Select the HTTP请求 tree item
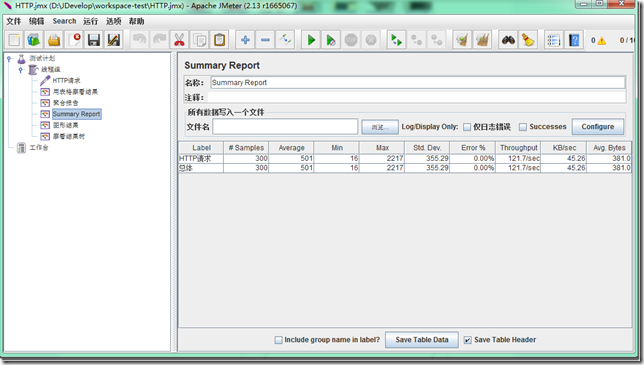 click(x=67, y=80)
